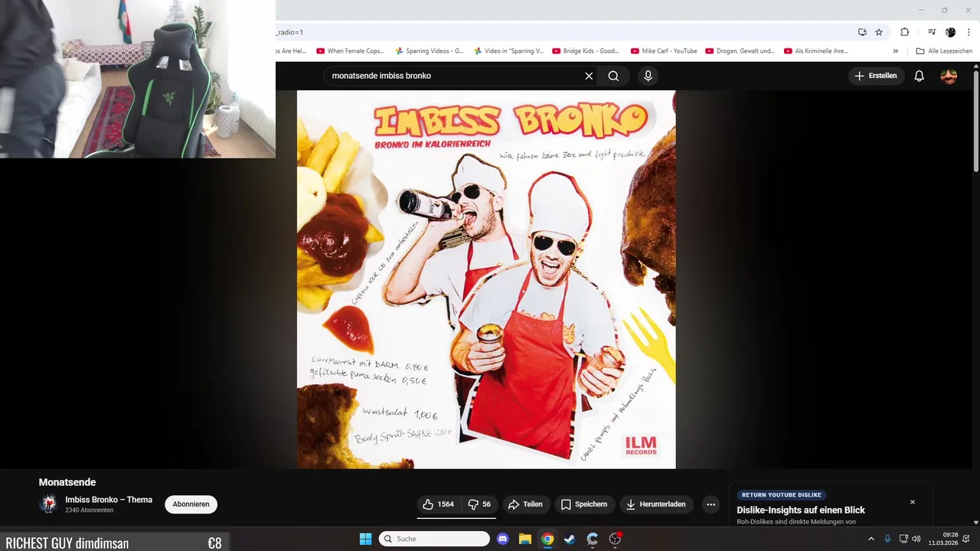Open OBS Studio from the taskbar
Screen dimensions: 980x551
(x=615, y=539)
